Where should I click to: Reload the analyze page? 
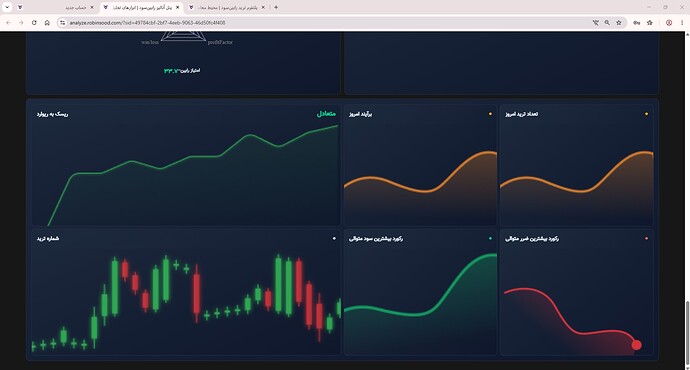pos(34,22)
